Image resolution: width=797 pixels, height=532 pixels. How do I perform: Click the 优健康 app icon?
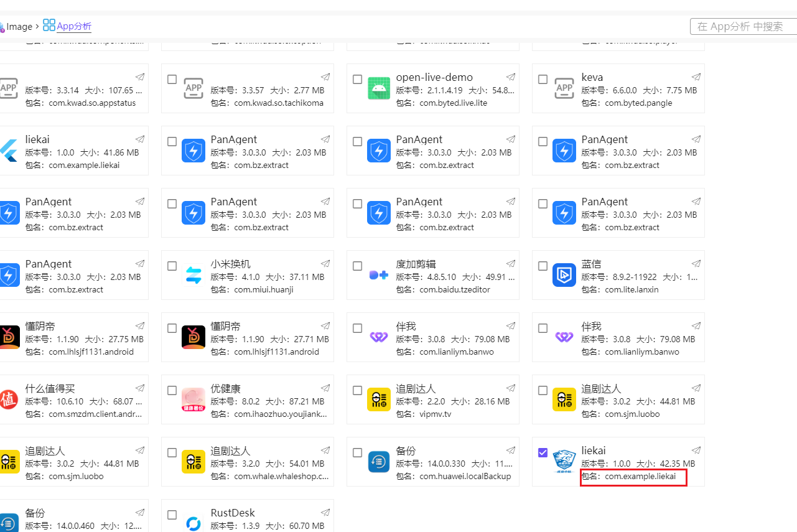pos(193,399)
